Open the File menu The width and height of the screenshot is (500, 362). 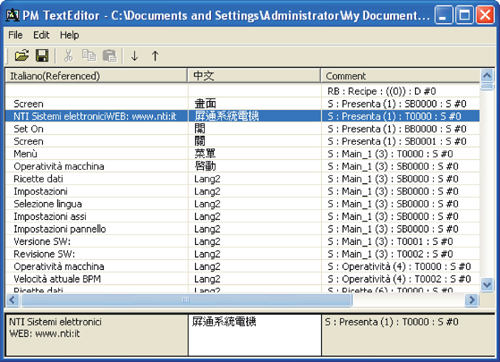[15, 35]
